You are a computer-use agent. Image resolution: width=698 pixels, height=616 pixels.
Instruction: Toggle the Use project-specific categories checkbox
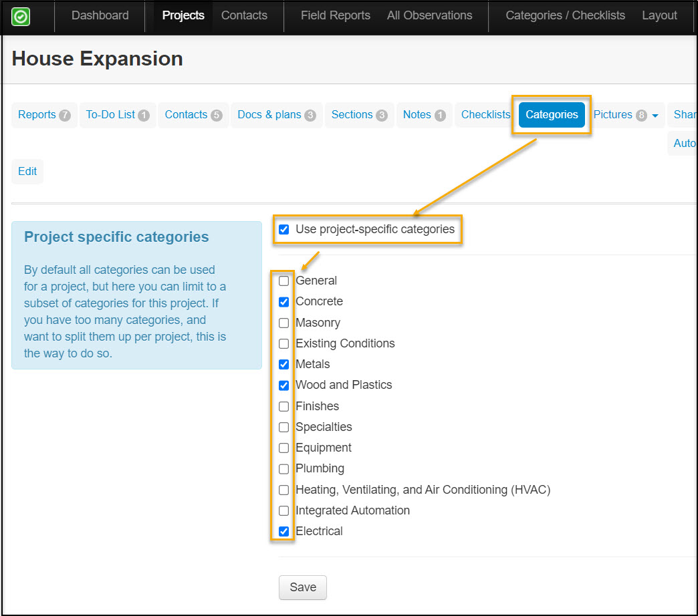[284, 230]
